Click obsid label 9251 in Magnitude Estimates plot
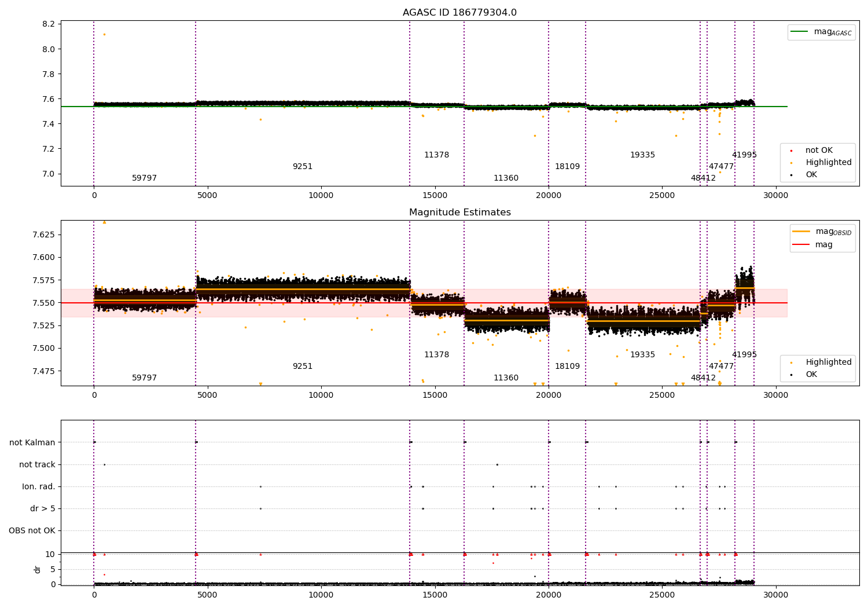 click(303, 367)
